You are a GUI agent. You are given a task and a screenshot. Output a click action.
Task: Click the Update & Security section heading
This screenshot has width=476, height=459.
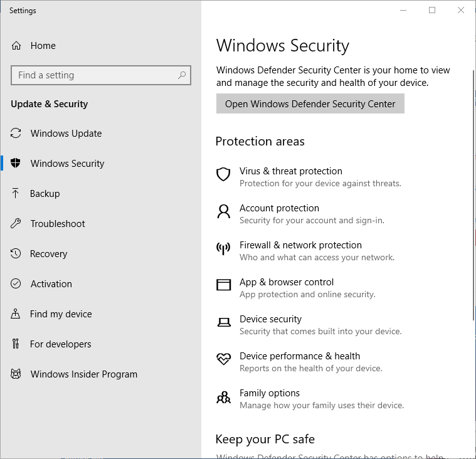click(x=49, y=104)
